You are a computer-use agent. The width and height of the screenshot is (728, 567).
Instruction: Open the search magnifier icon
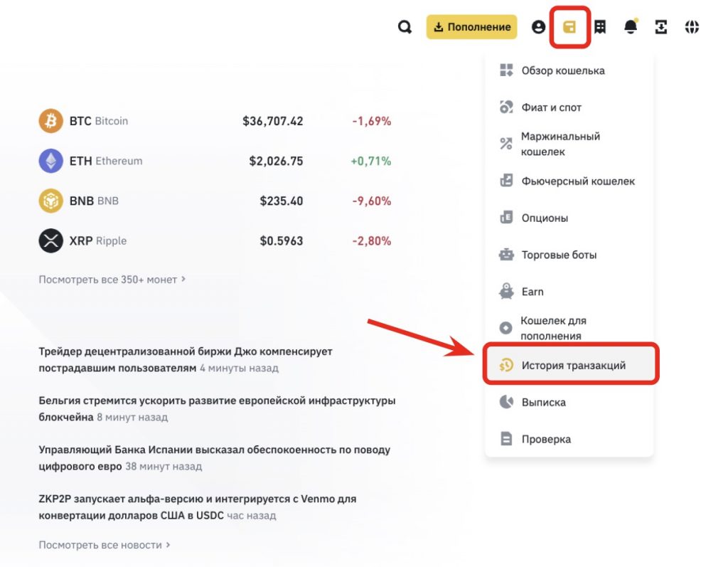click(405, 27)
